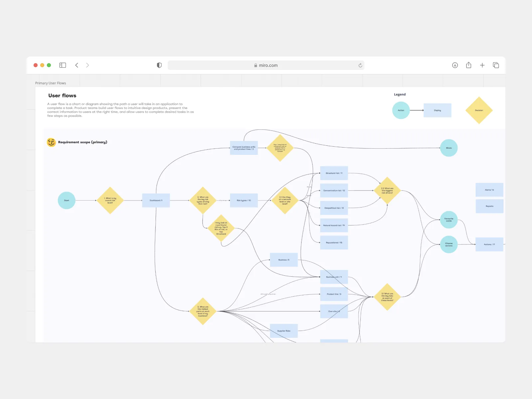Show the Safari downloads list
532x399 pixels.
pos(455,65)
